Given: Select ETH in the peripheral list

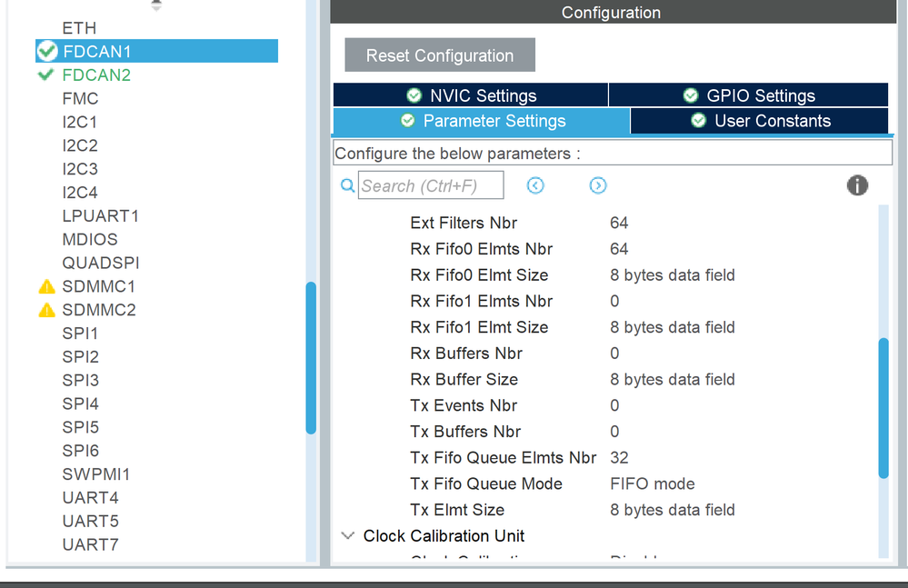Looking at the screenshot, I should [x=79, y=28].
